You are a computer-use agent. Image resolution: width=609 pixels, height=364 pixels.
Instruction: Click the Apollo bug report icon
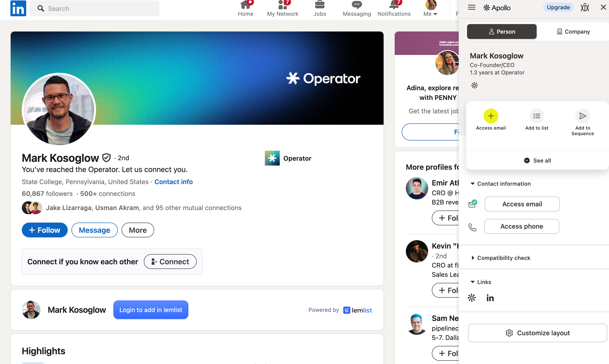pos(585,7)
